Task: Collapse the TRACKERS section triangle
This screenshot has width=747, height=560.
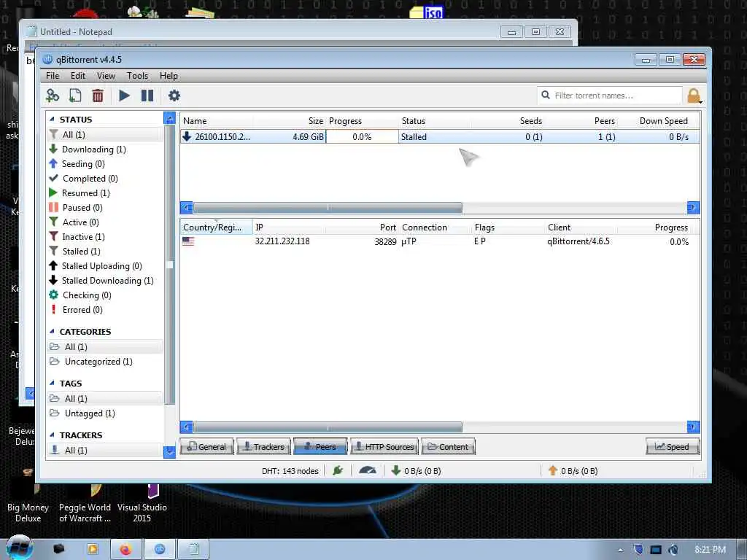Action: [x=52, y=435]
